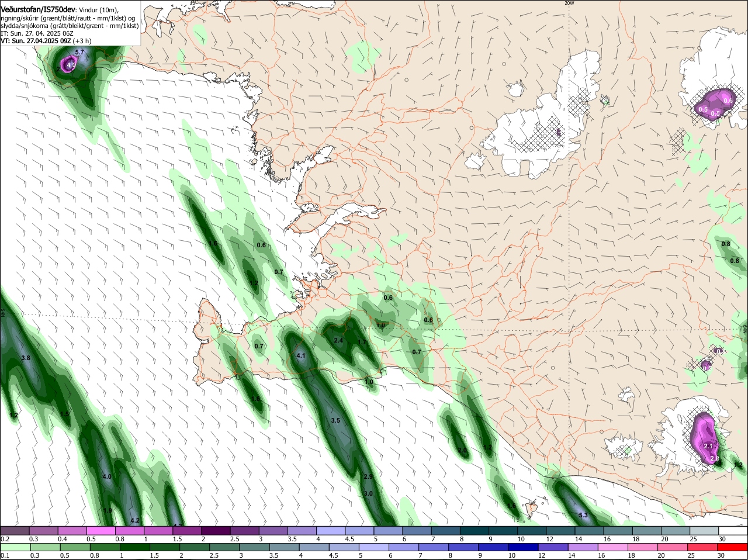The width and height of the screenshot is (748, 560).
Task: Select the dusky mauve 0.2 swatch in top legend row
Action: tap(15, 531)
